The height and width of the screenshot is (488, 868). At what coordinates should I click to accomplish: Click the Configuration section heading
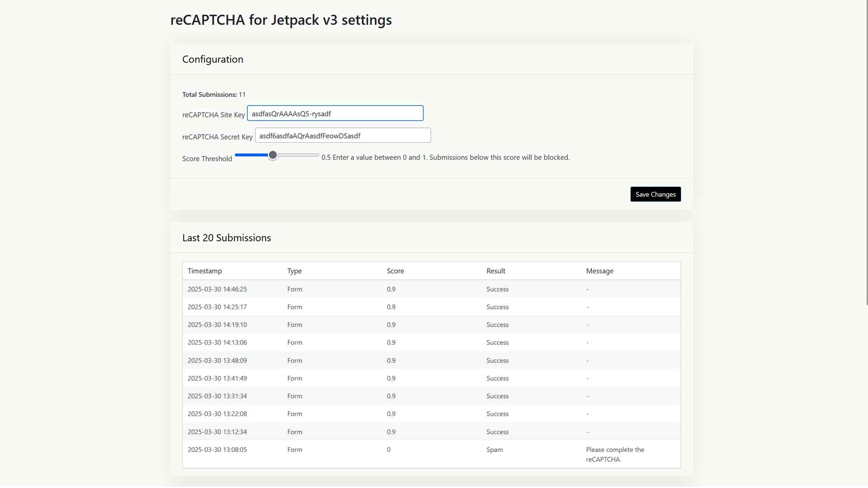212,59
